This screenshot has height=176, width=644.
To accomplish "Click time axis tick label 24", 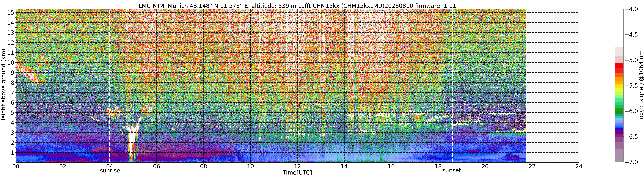I will pyautogui.click(x=579, y=166).
